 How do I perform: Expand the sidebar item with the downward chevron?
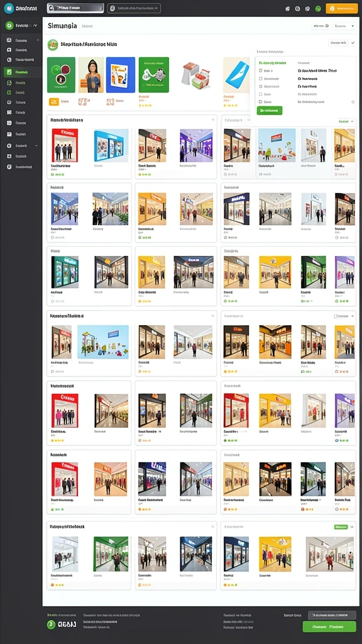pos(22,145)
